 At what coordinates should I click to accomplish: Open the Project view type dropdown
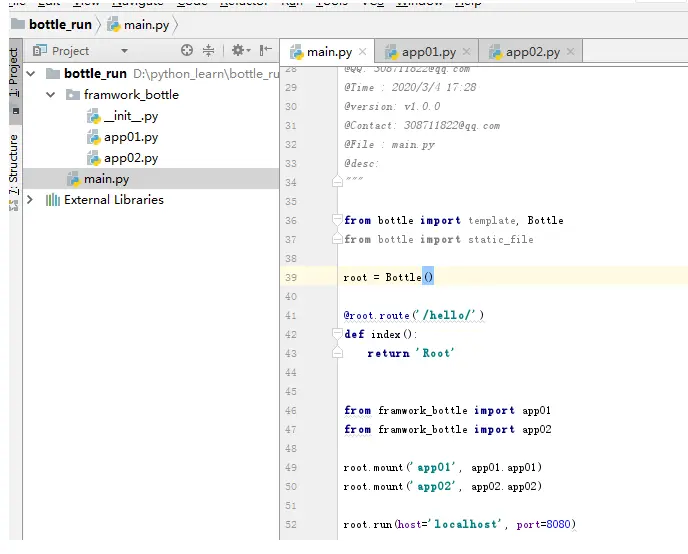point(125,51)
